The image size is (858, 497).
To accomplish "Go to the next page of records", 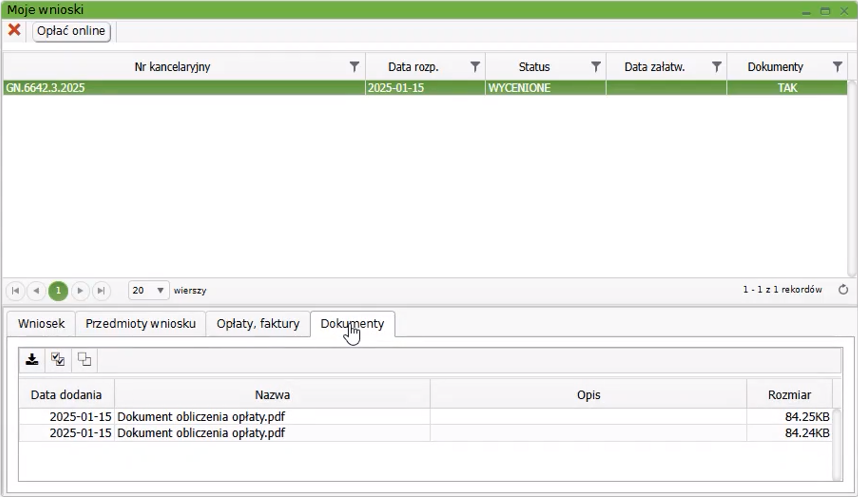I will pyautogui.click(x=80, y=290).
